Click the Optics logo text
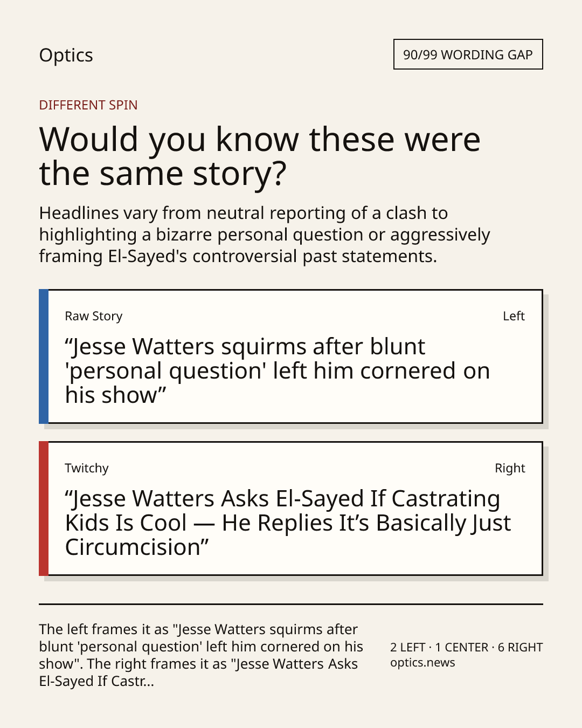This screenshot has height=728, width=582. pos(66,55)
